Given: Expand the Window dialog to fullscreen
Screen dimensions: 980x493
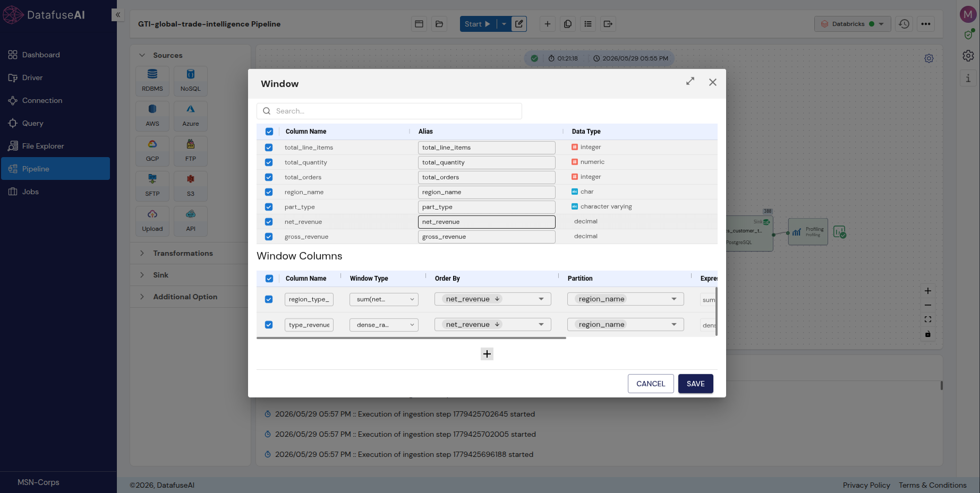Looking at the screenshot, I should point(690,81).
